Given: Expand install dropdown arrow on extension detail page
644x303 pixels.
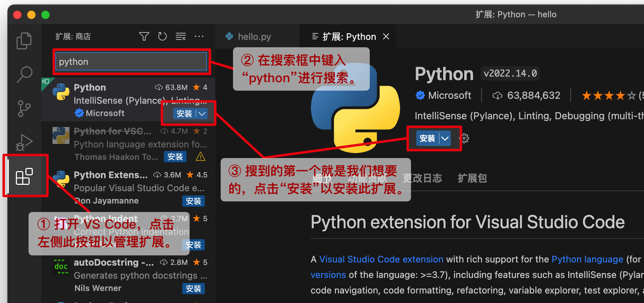Looking at the screenshot, I should [445, 138].
